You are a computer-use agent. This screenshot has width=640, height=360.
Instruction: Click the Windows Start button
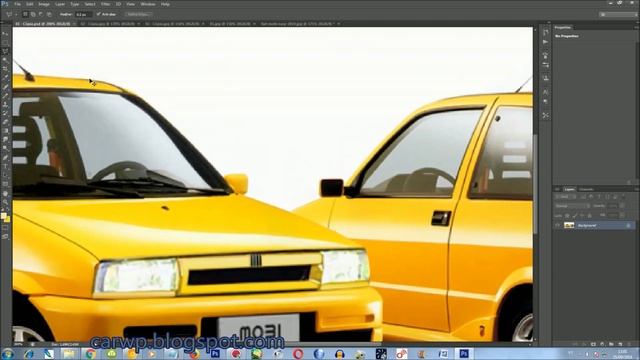[7, 353]
